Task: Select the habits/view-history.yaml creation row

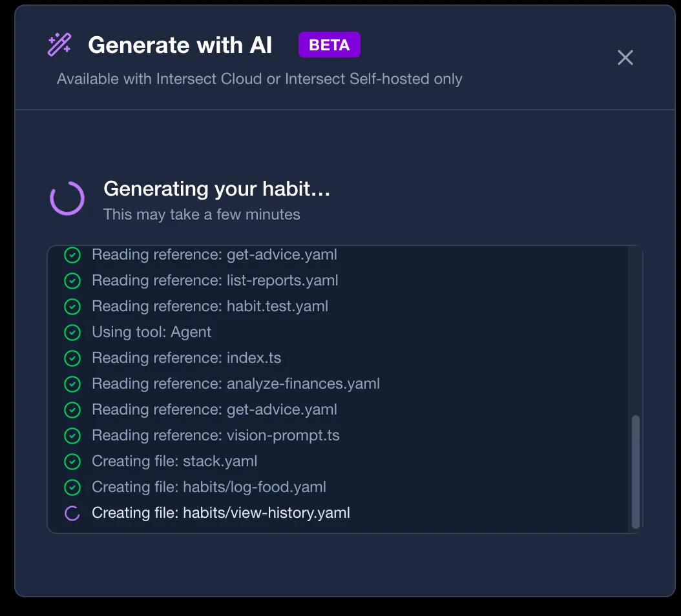Action: pos(221,513)
